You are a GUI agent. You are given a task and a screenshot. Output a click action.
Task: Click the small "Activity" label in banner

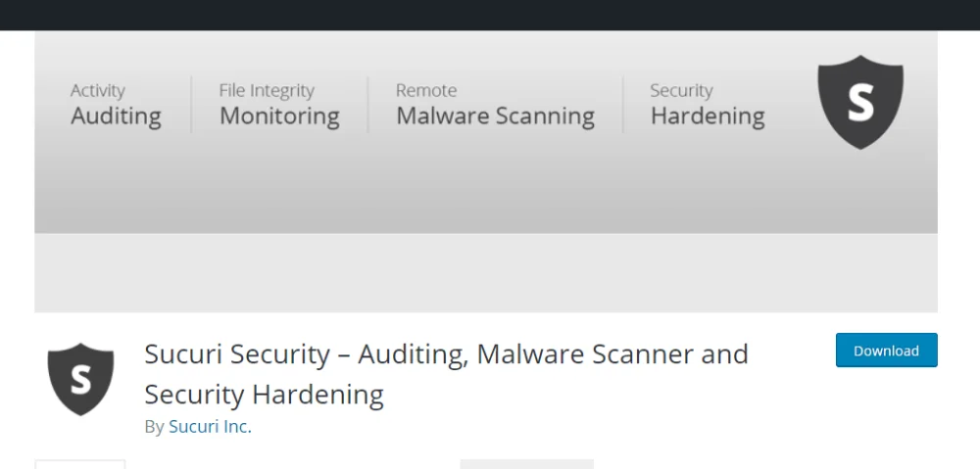tap(98, 91)
